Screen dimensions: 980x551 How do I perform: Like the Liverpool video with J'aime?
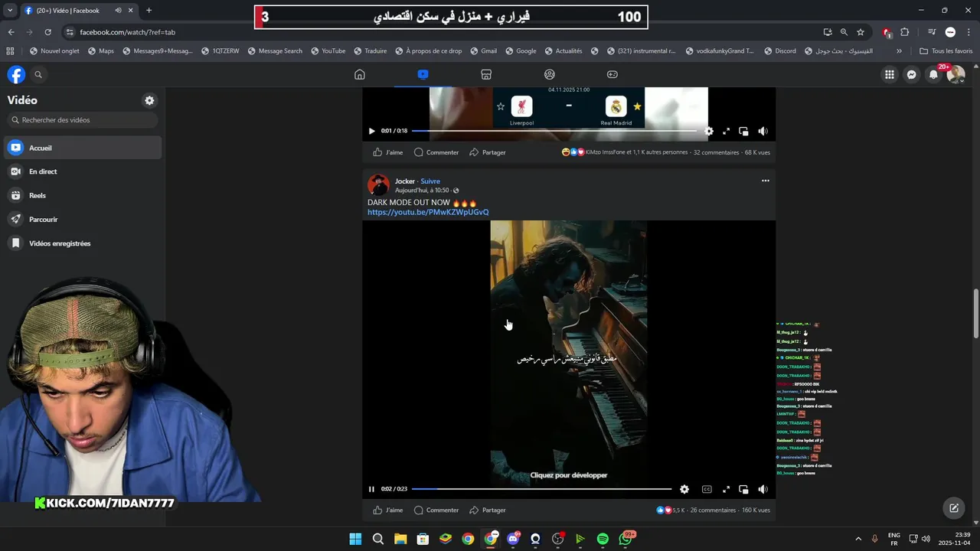click(x=388, y=152)
